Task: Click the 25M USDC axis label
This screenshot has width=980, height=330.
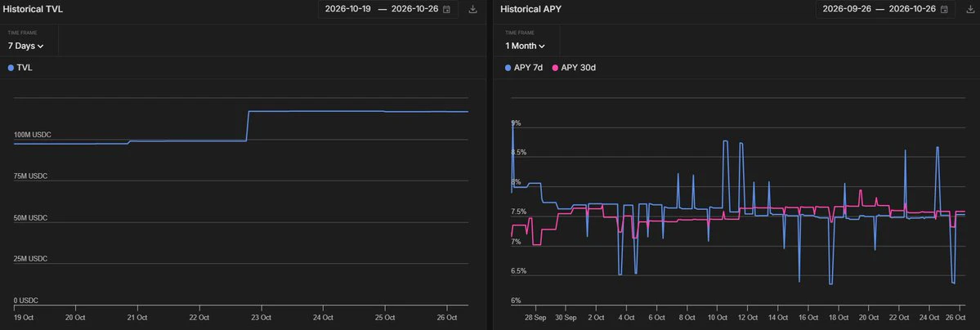Action: pyautogui.click(x=30, y=259)
